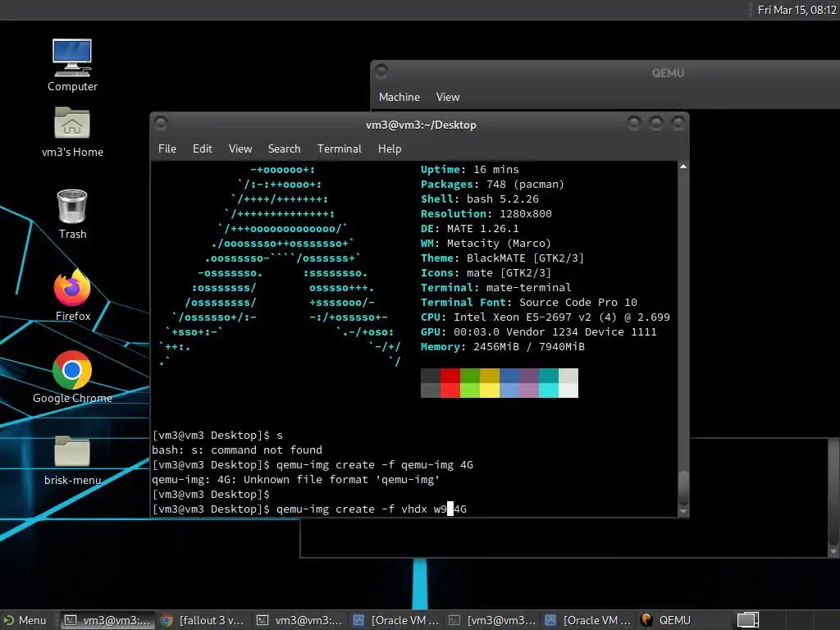Open the Terminal menu in the terminal window
Viewport: 840px width, 630px height.
tap(339, 149)
